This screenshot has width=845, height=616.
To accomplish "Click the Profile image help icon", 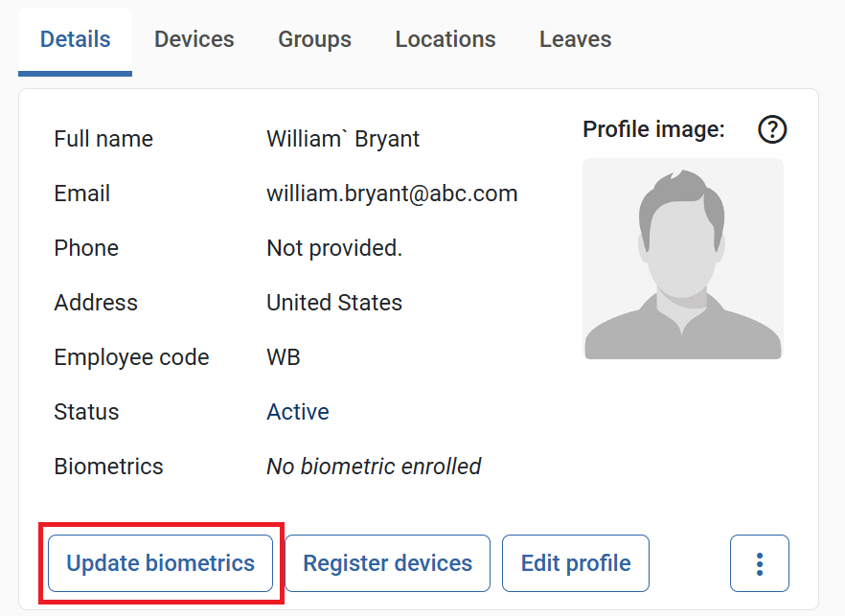I will pyautogui.click(x=771, y=128).
